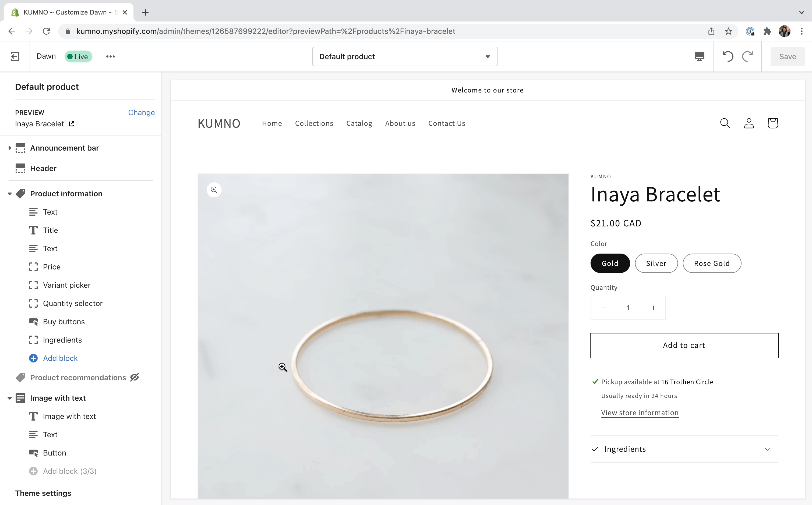Viewport: 812px width, 505px height.
Task: Click the desktop/responsive view icon
Action: [x=699, y=56]
